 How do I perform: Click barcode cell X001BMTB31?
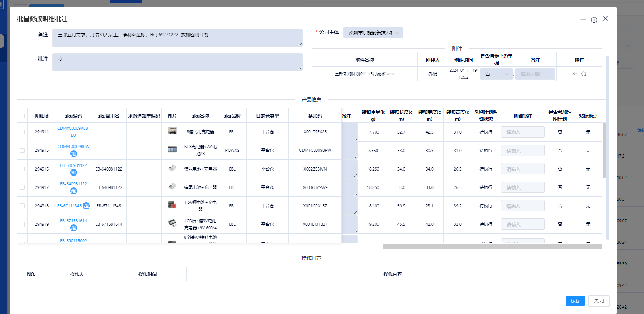click(x=315, y=224)
